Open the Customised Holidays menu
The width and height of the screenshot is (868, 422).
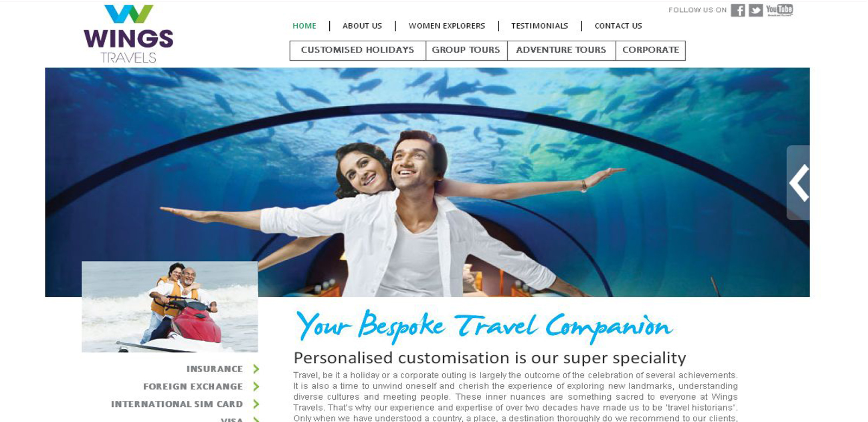click(x=358, y=50)
